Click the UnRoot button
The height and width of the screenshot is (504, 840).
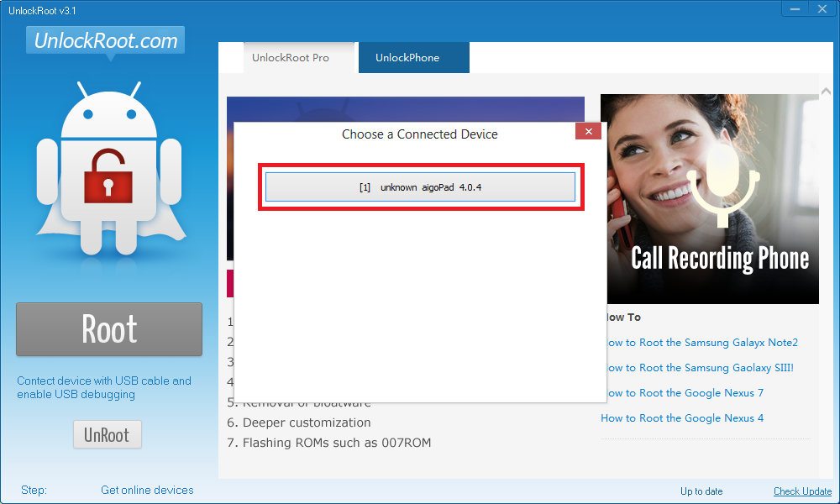point(108,434)
